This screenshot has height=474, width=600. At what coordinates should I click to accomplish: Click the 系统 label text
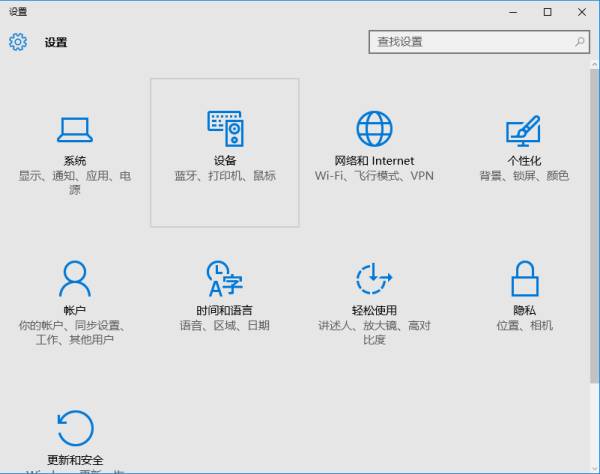(x=75, y=161)
